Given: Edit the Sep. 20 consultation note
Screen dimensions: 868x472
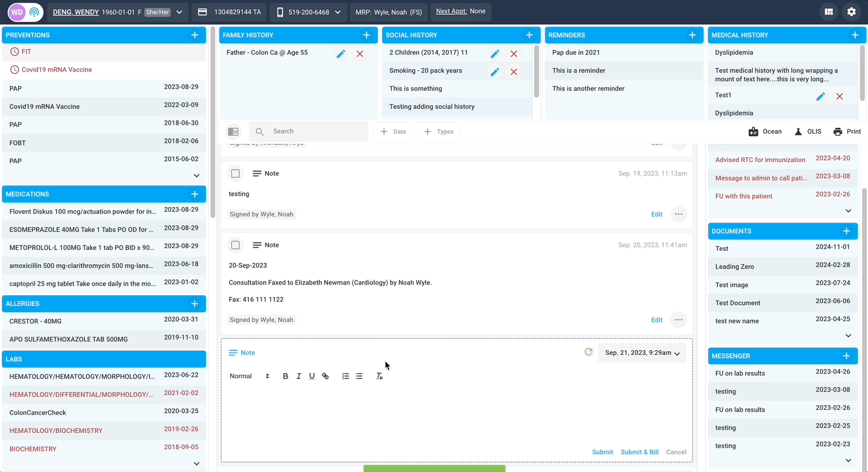Looking at the screenshot, I should pos(656,319).
